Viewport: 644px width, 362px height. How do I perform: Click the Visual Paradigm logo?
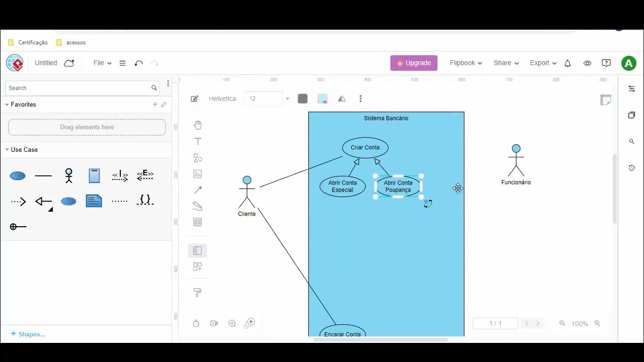coord(15,63)
